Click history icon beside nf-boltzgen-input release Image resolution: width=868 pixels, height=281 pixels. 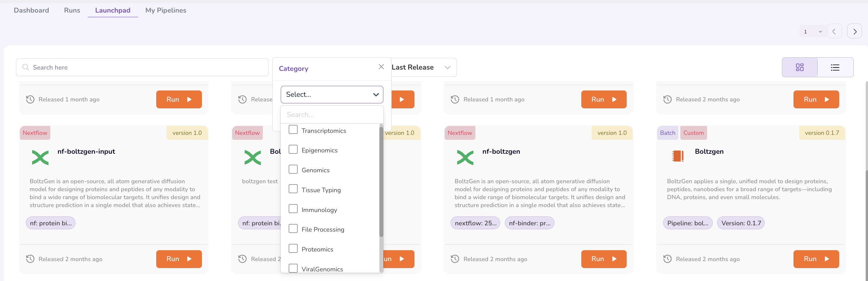(x=30, y=259)
